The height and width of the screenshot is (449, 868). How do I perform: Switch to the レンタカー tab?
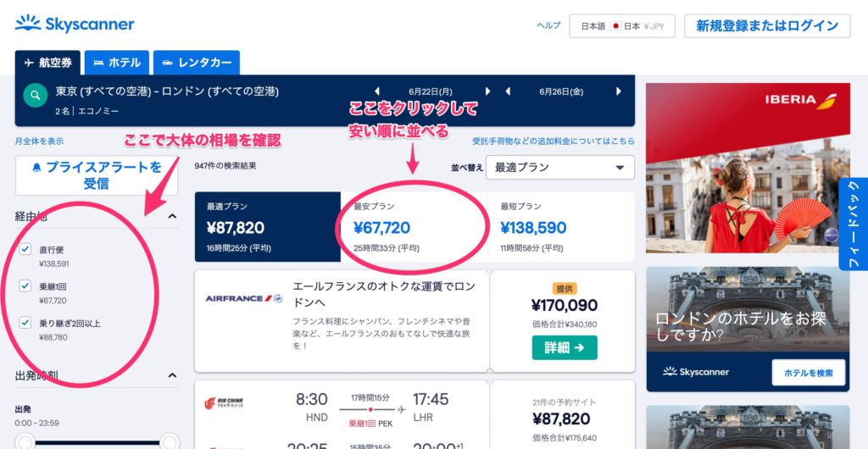pyautogui.click(x=197, y=63)
